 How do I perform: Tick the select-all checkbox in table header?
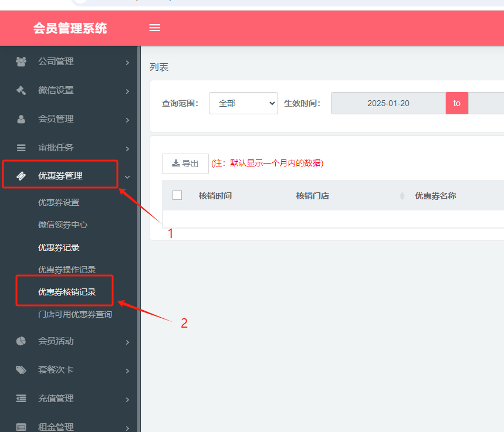177,196
